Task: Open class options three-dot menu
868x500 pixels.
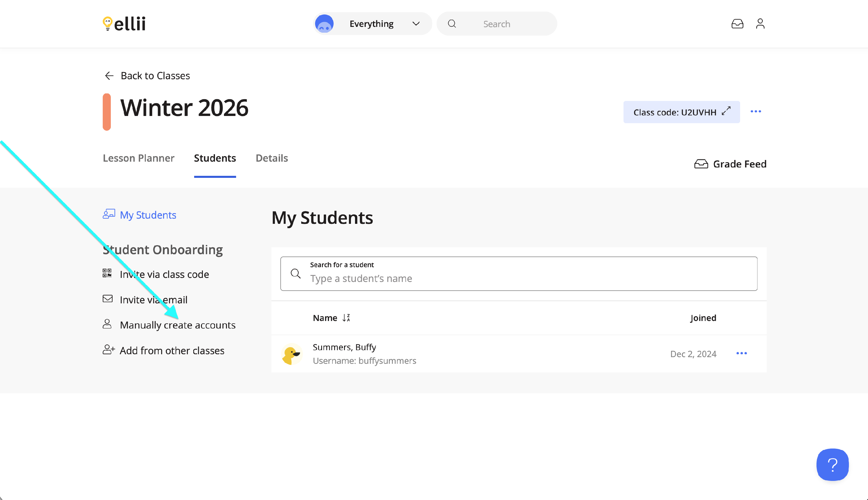Action: coord(756,112)
